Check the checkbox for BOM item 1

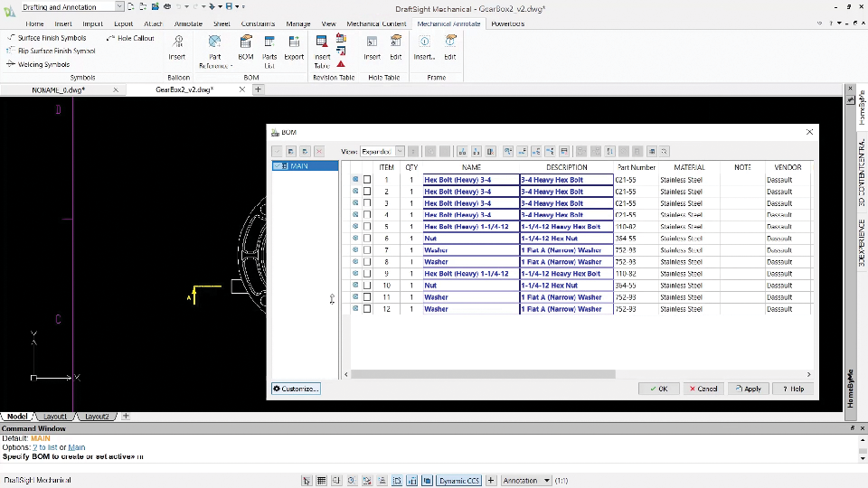pyautogui.click(x=367, y=180)
